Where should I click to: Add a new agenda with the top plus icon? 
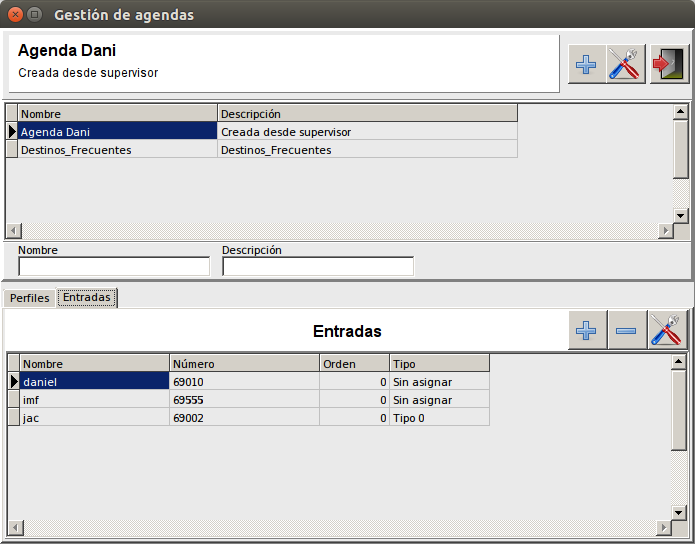(586, 64)
